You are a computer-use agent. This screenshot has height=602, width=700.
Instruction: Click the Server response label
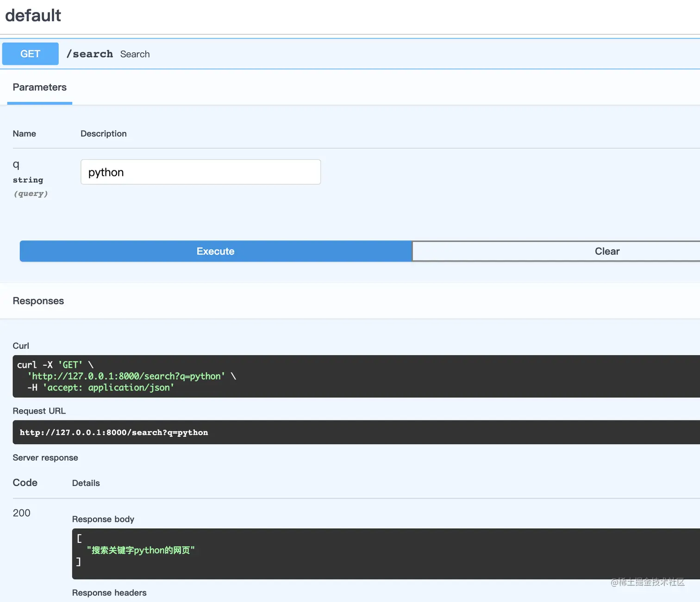(45, 458)
